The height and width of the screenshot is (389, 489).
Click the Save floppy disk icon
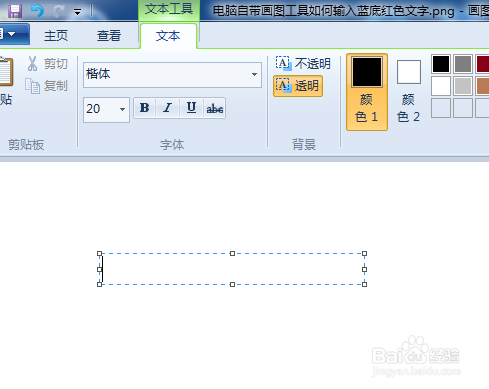pos(15,11)
